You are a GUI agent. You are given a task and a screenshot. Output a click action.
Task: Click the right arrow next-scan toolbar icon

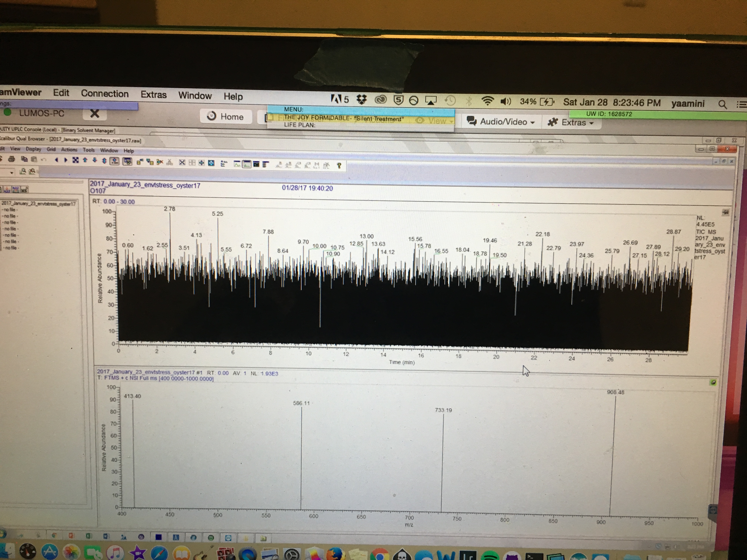point(66,160)
